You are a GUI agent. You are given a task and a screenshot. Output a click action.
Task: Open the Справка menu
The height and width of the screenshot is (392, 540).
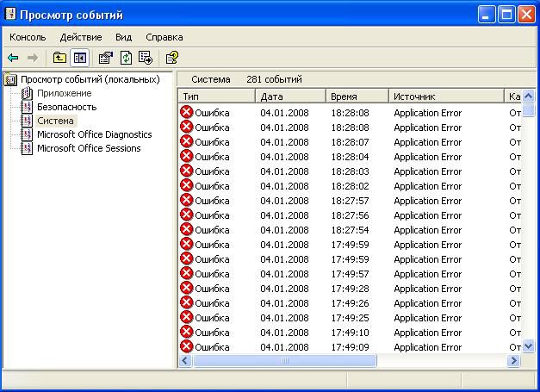tap(164, 37)
